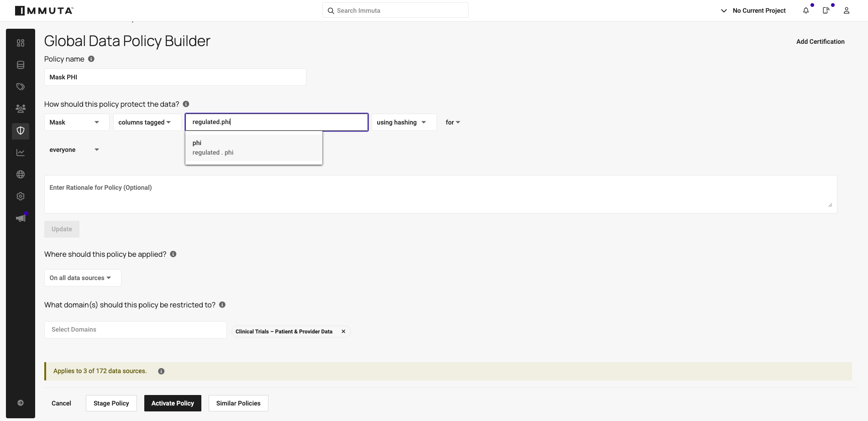The height and width of the screenshot is (421, 868).
Task: Open People and Groups section
Action: (21, 108)
